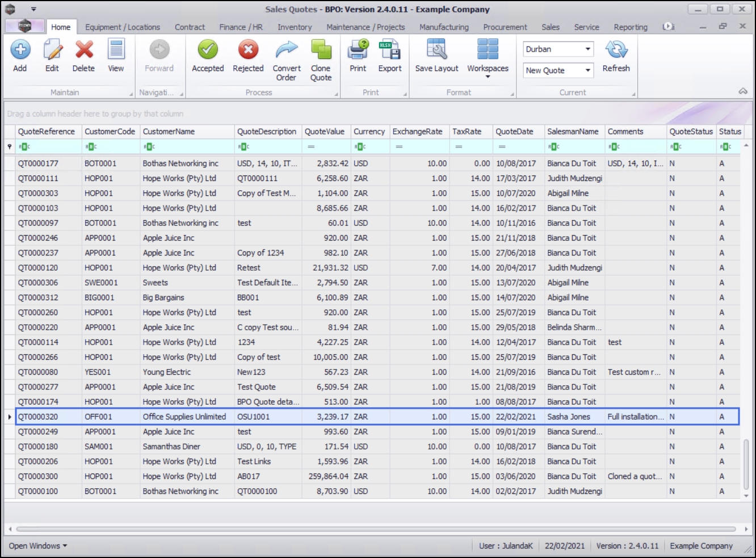Click the Edit pencil icon
Screen dimensions: 756x558
pyautogui.click(x=52, y=50)
